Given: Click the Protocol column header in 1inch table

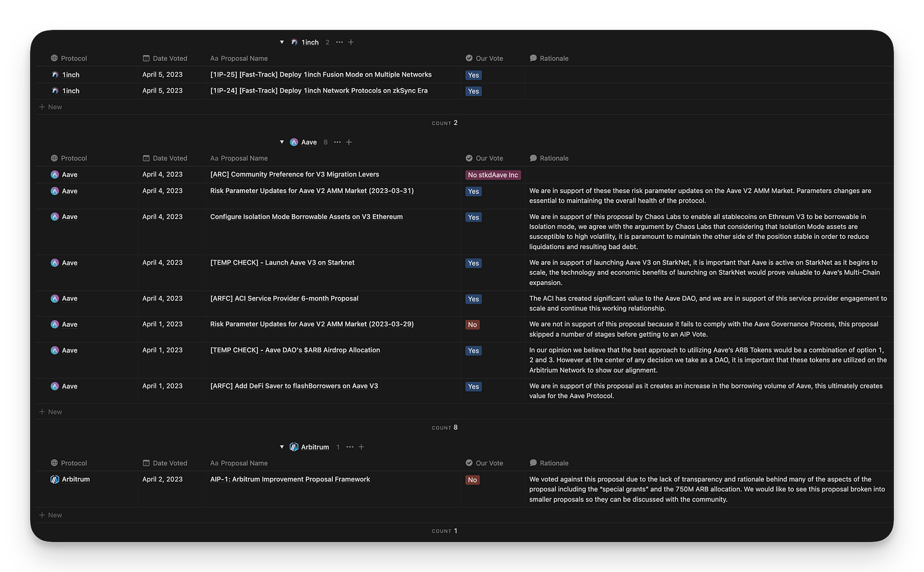Looking at the screenshot, I should tap(69, 58).
